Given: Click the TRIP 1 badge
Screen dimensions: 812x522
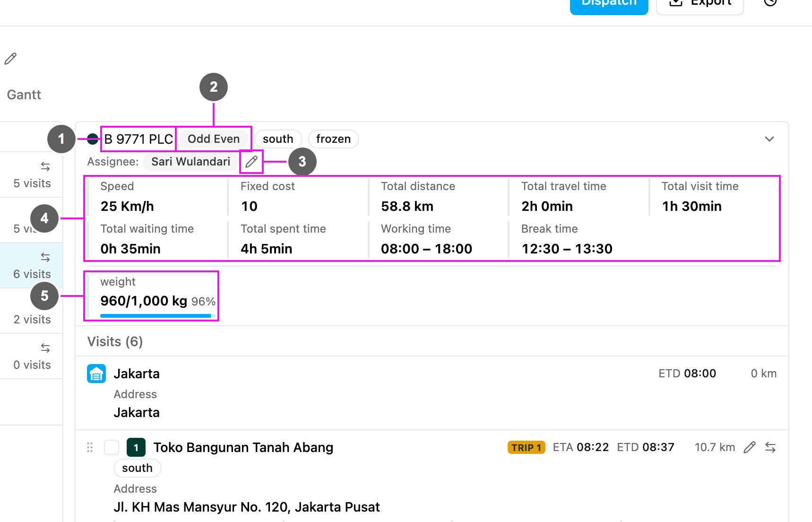Looking at the screenshot, I should 527,447.
